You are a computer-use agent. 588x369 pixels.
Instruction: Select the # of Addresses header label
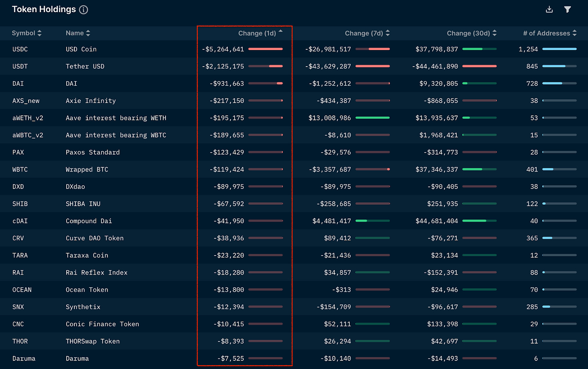coord(546,33)
